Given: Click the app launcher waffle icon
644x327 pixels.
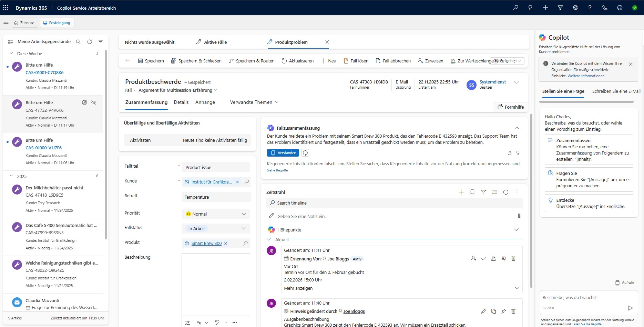Looking at the screenshot, I should pyautogui.click(x=6, y=8).
